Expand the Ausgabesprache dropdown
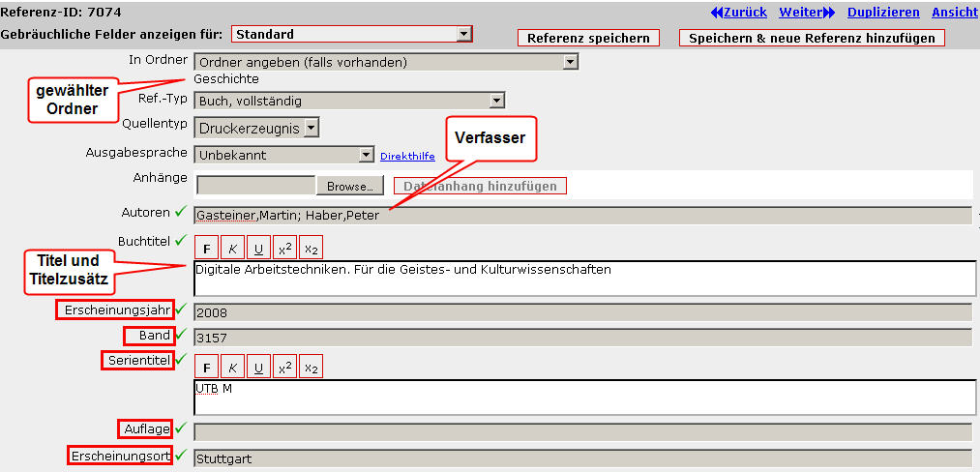This screenshot has height=472, width=980. pyautogui.click(x=366, y=155)
